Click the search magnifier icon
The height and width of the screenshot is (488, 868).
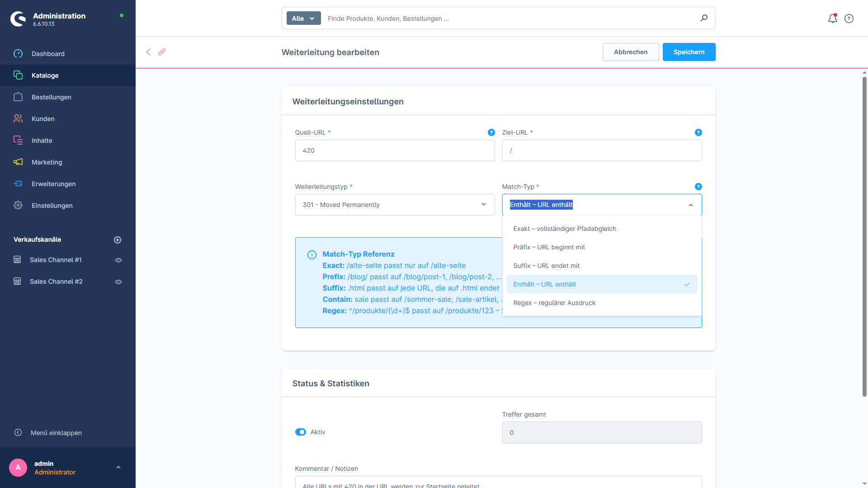[704, 18]
